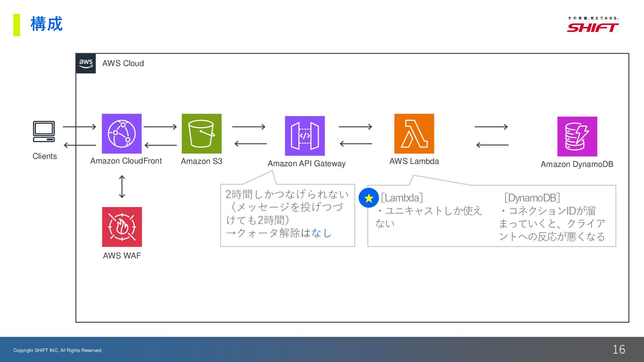
Task: Click the AWS logo badge
Action: (86, 63)
